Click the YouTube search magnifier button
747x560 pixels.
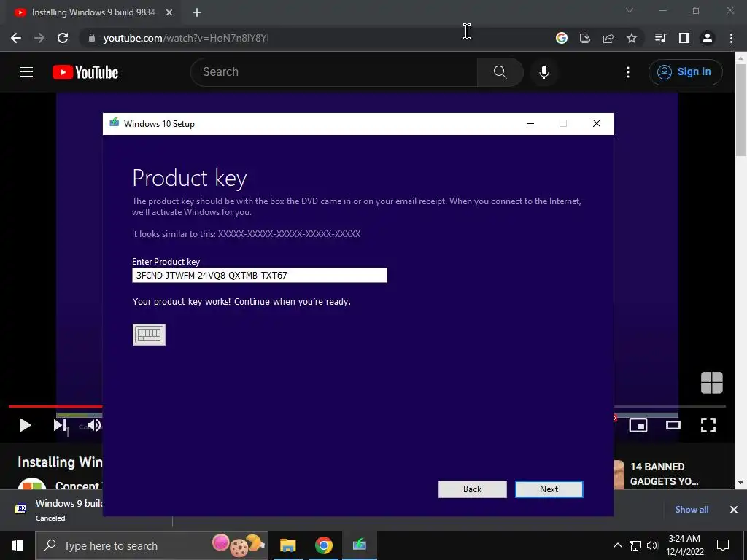(500, 72)
